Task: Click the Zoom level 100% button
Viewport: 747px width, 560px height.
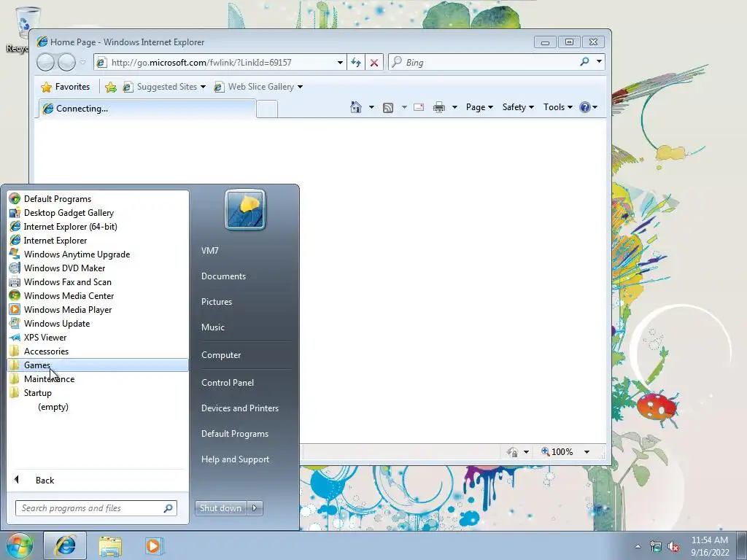Action: (x=557, y=452)
